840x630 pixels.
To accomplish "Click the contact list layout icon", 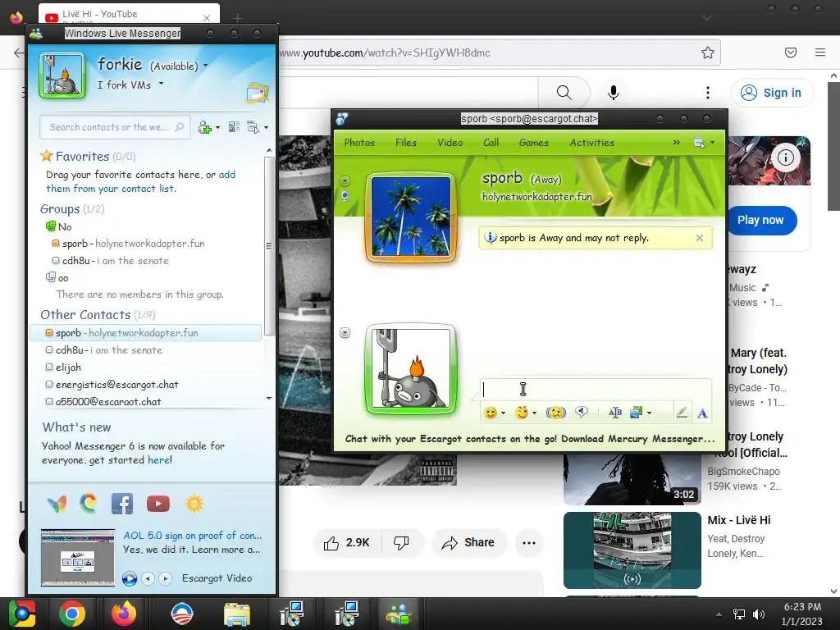I will coord(234,127).
